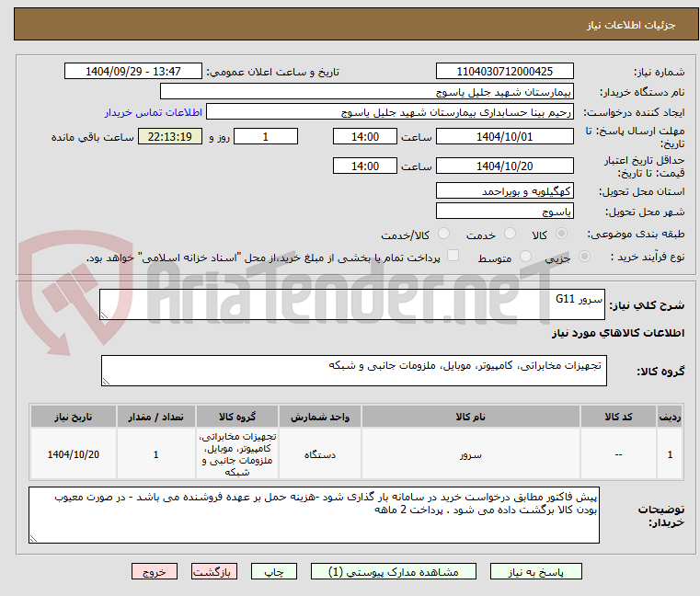
Task: Click the delivery city field یاسوج
Action: tap(504, 212)
